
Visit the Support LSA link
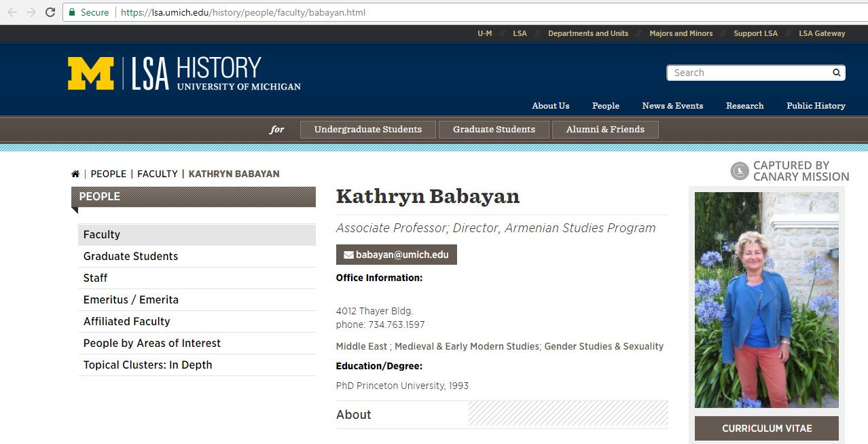[x=755, y=33]
